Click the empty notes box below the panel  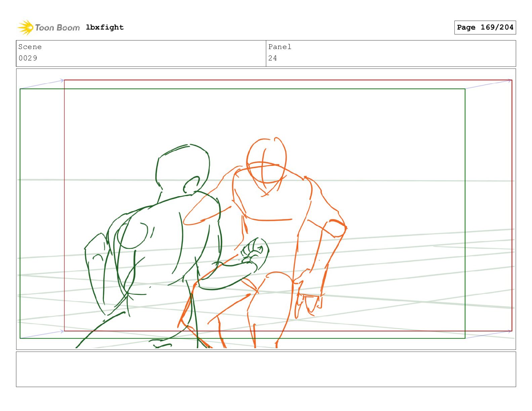(266, 369)
